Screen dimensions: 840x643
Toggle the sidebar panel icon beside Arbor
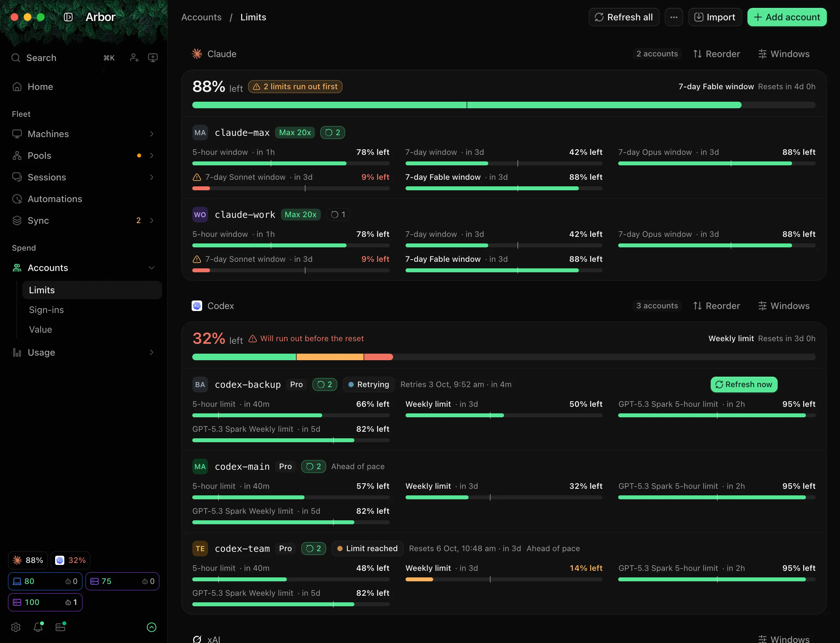click(x=68, y=17)
